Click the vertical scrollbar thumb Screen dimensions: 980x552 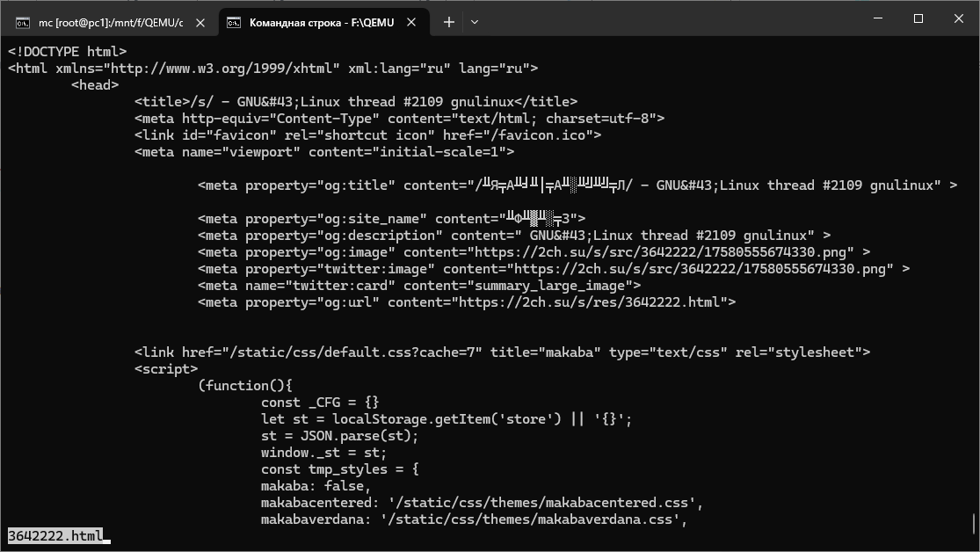pyautogui.click(x=976, y=525)
